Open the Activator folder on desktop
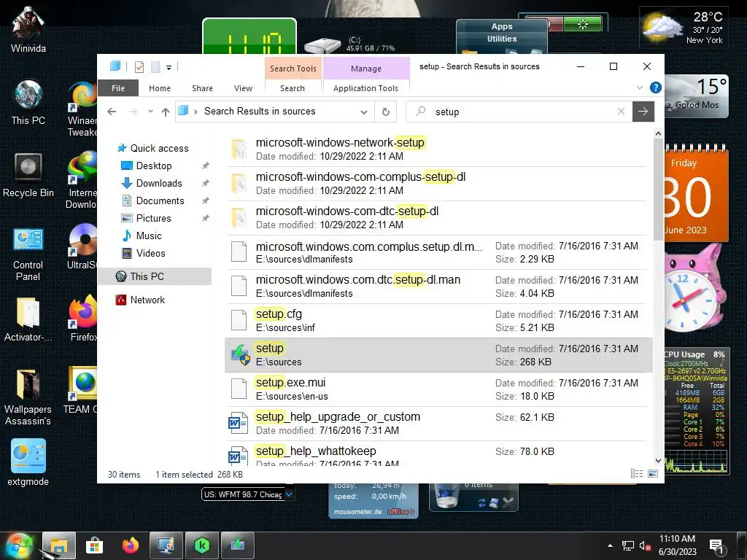 [x=28, y=319]
